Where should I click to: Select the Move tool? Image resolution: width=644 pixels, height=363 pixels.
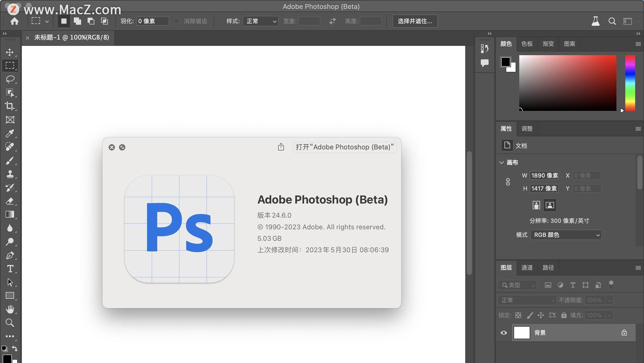(x=10, y=52)
